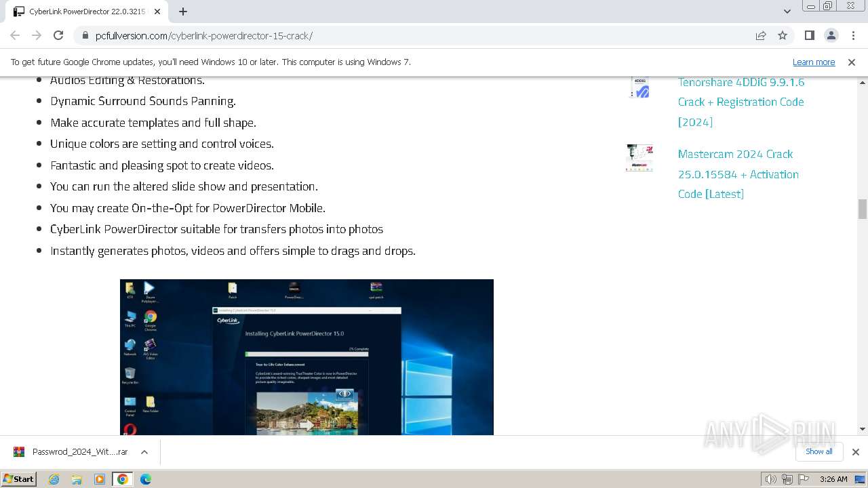Dismiss the Chrome update notification bar
This screenshot has width=868, height=488.
[852, 62]
